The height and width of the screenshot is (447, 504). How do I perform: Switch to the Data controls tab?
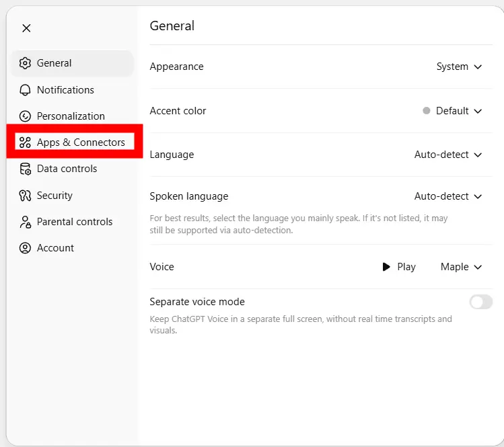coord(67,169)
